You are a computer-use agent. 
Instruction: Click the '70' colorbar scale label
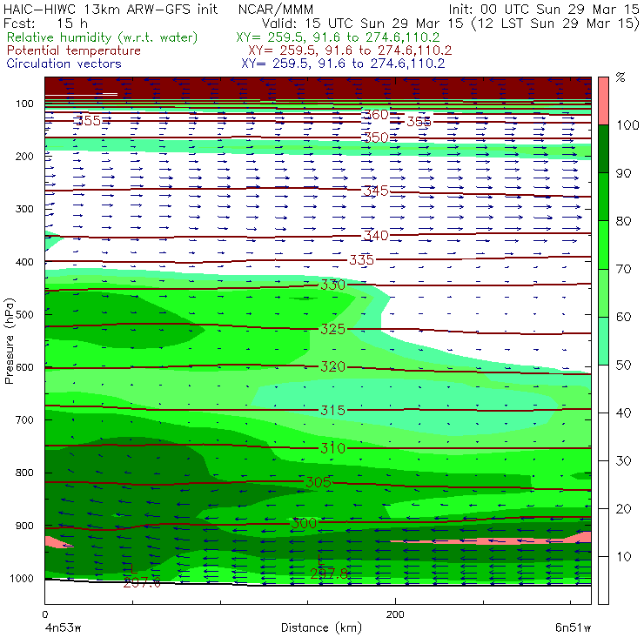pyautogui.click(x=623, y=269)
